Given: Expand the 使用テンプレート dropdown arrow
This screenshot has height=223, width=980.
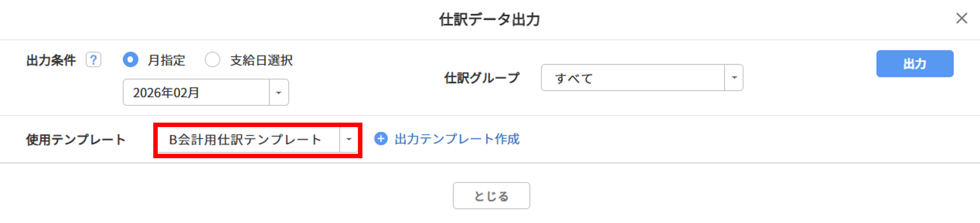Looking at the screenshot, I should coord(349,139).
